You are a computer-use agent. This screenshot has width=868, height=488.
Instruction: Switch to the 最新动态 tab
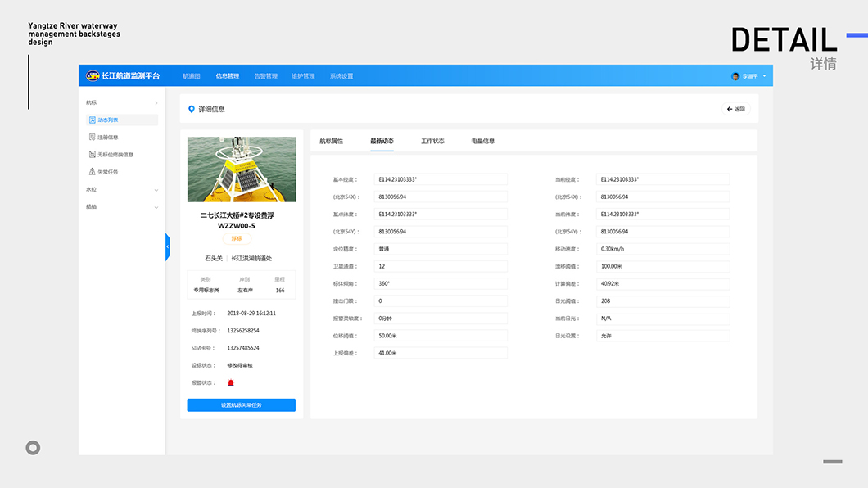(382, 141)
